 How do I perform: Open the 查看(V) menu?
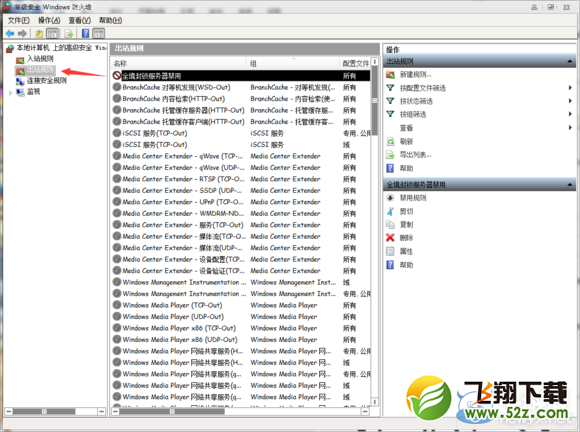pos(80,20)
